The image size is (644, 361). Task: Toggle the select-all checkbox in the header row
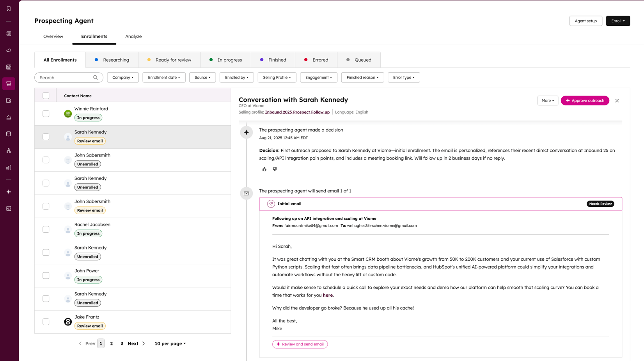tap(46, 95)
